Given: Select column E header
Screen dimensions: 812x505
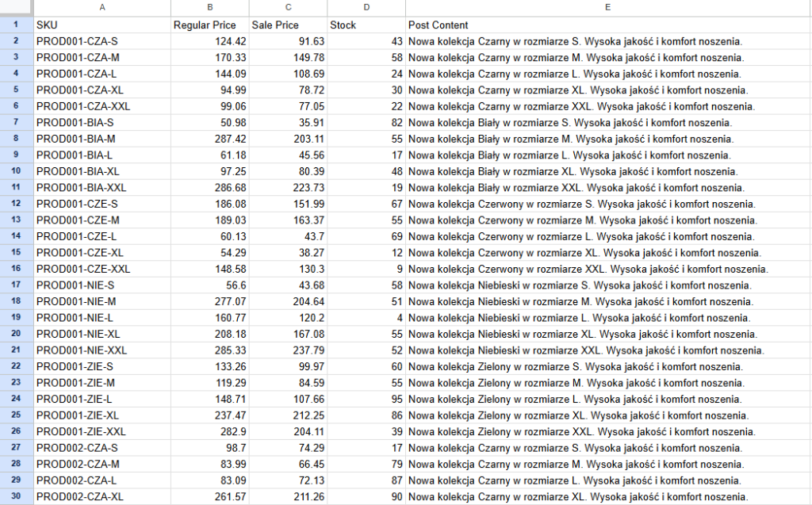Looking at the screenshot, I should [607, 8].
